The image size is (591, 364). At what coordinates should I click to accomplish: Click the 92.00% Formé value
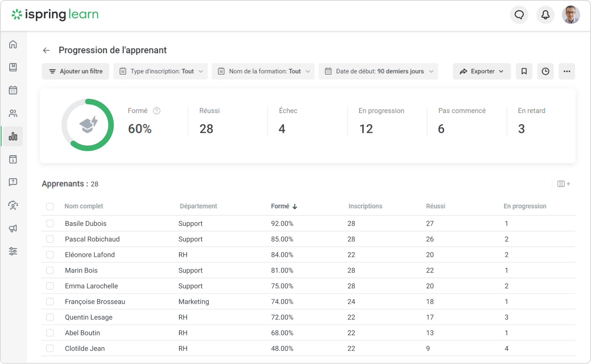point(282,224)
